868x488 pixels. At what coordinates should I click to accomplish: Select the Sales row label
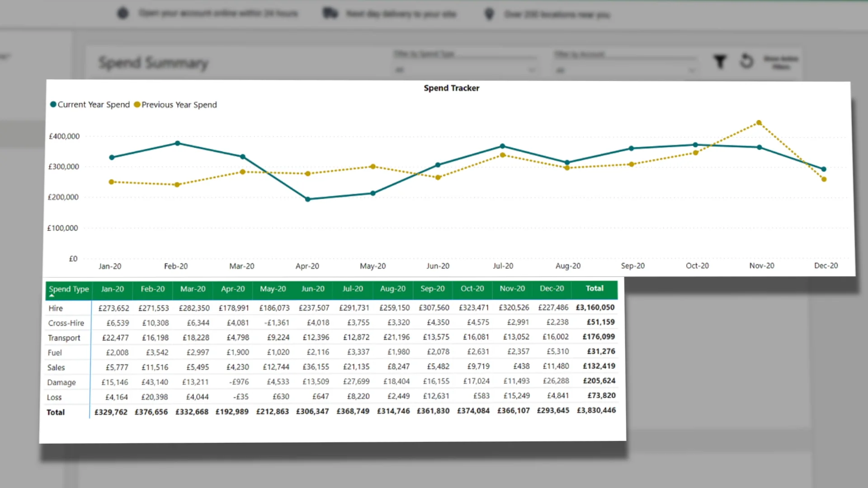(x=56, y=368)
